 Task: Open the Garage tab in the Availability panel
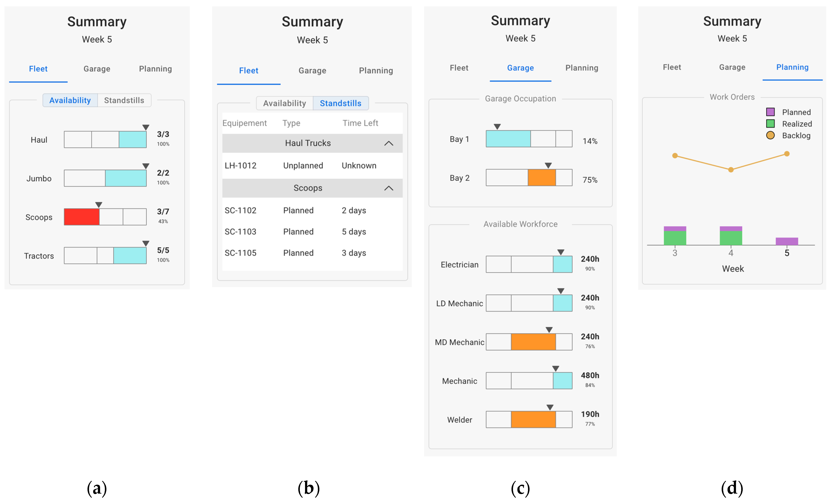97,69
